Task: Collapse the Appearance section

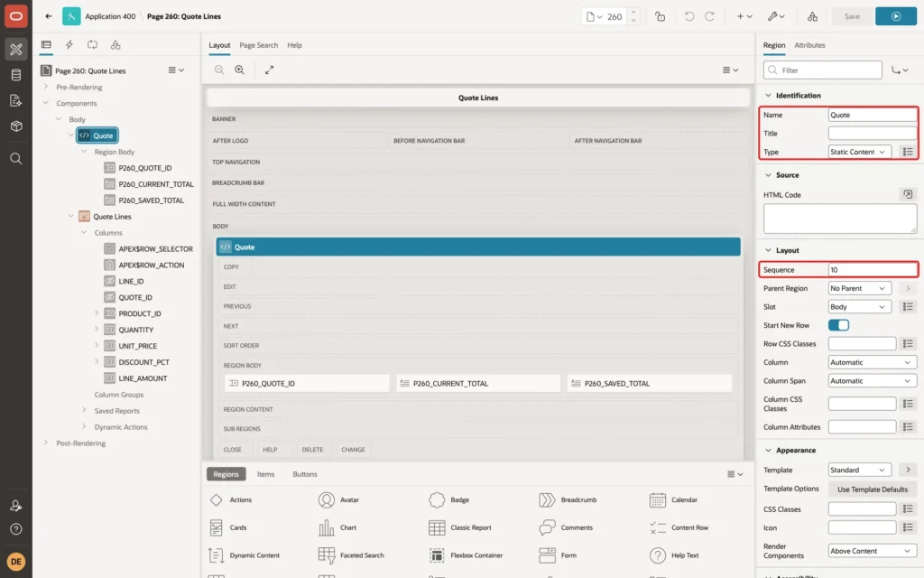Action: (768, 450)
